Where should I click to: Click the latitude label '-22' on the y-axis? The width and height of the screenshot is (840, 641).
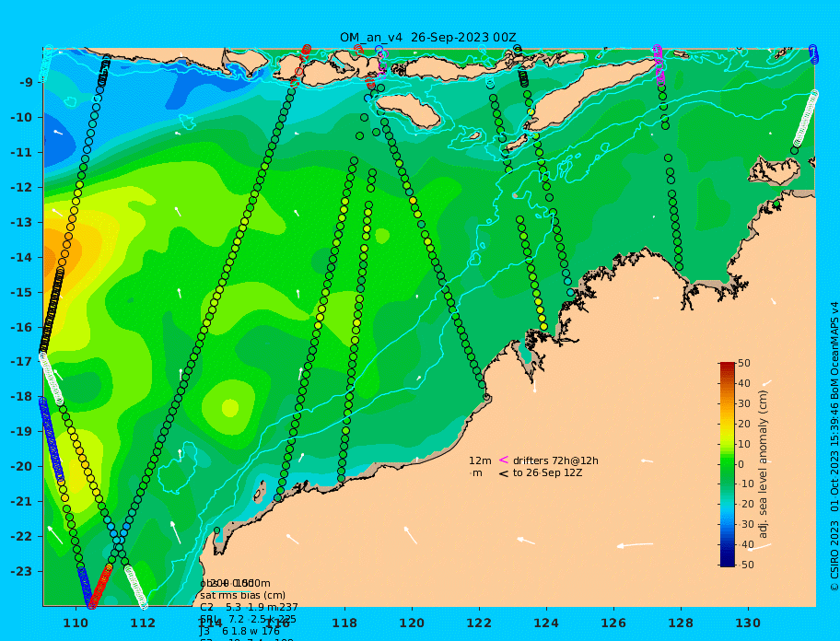pos(21,536)
